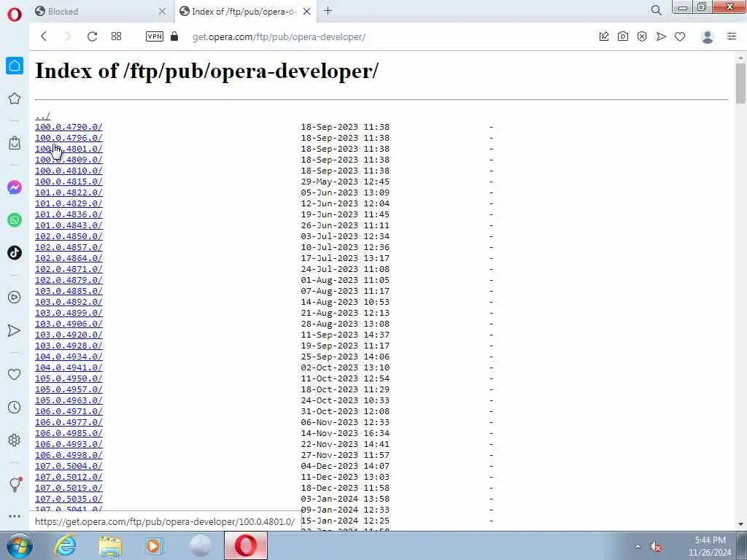Click the three dots sidebar setup
The width and height of the screenshot is (747, 560).
coord(15,516)
